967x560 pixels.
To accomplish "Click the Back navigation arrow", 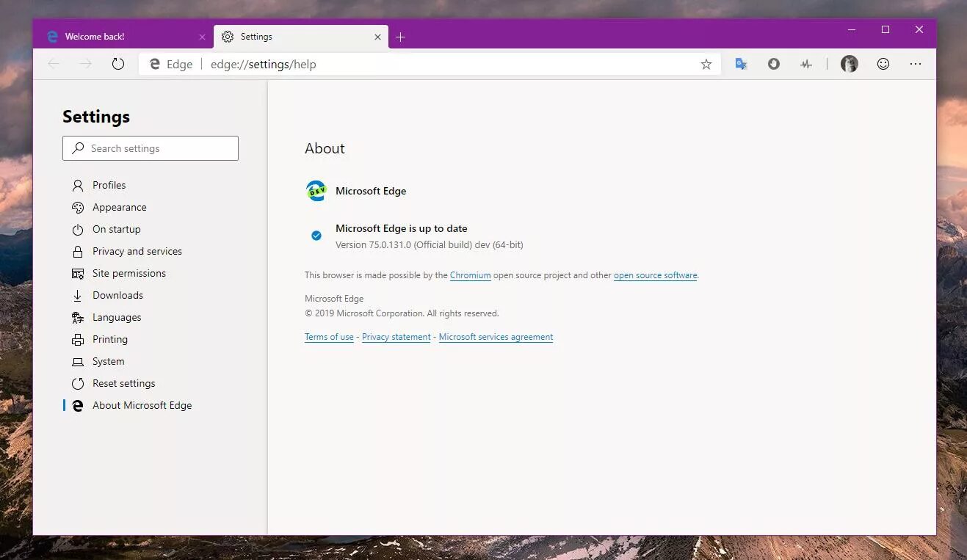I will pos(54,64).
